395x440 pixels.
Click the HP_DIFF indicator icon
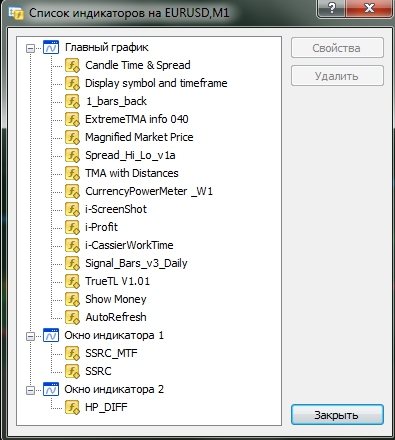click(72, 407)
